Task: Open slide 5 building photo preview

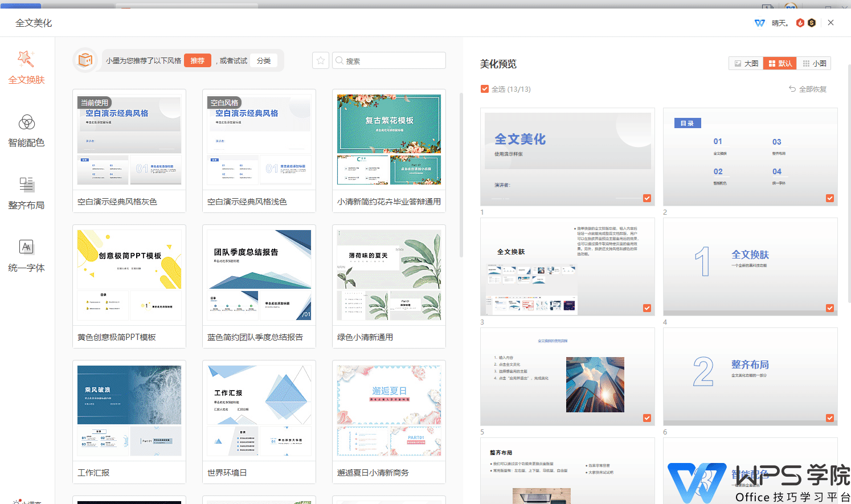Action: pos(567,376)
